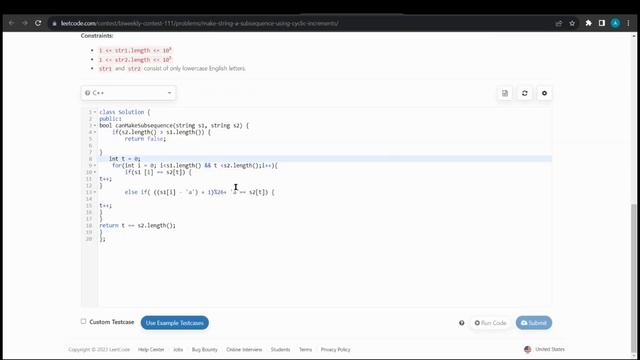640x360 pixels.
Task: Collapse the function fold arrow at line 3
Action: tap(95, 125)
